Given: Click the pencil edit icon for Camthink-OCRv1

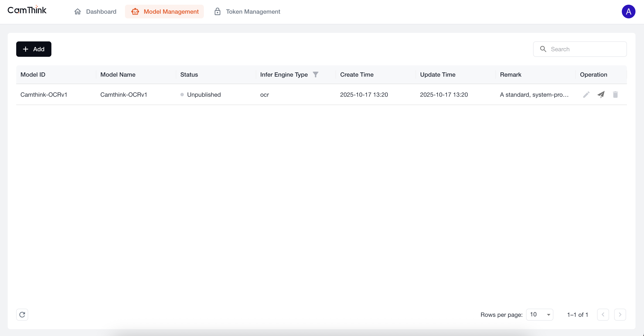Looking at the screenshot, I should [586, 95].
